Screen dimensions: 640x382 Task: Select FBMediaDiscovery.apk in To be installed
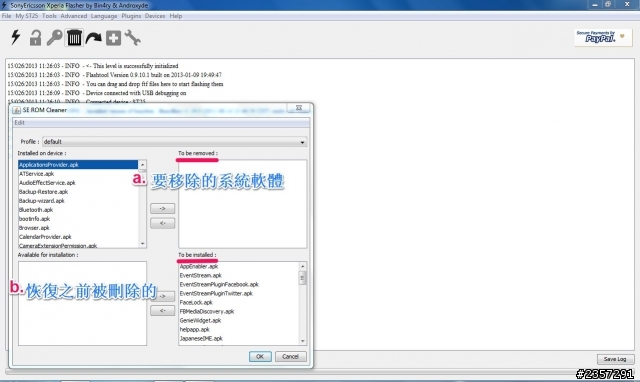239,311
